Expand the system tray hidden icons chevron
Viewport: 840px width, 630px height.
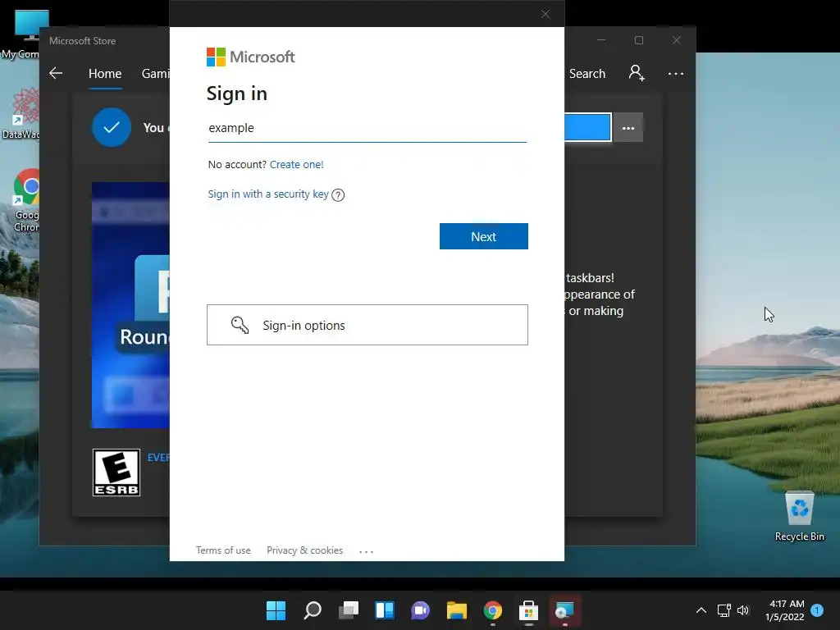pyautogui.click(x=701, y=610)
